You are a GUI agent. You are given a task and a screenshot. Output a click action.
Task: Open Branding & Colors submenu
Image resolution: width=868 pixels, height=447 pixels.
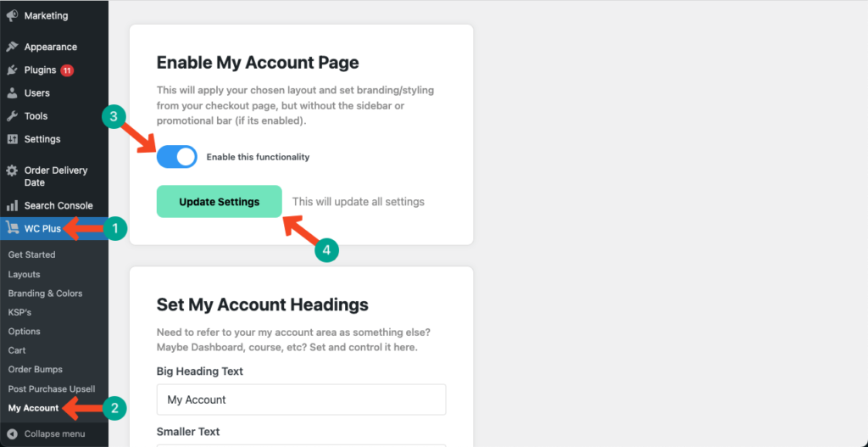[46, 293]
